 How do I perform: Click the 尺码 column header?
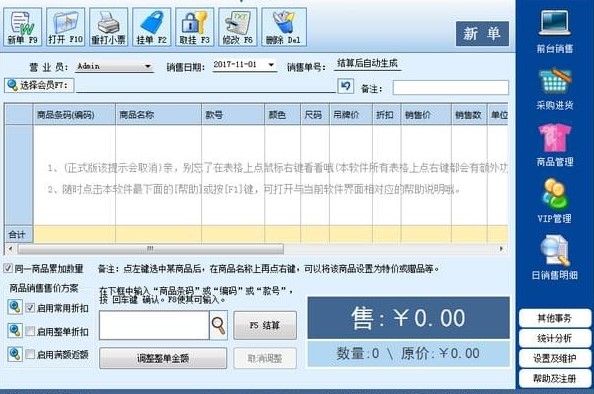point(315,115)
